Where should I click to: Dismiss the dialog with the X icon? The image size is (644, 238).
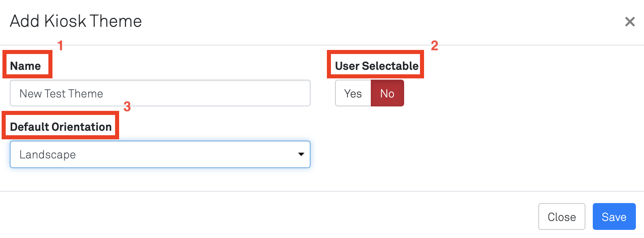(x=630, y=22)
